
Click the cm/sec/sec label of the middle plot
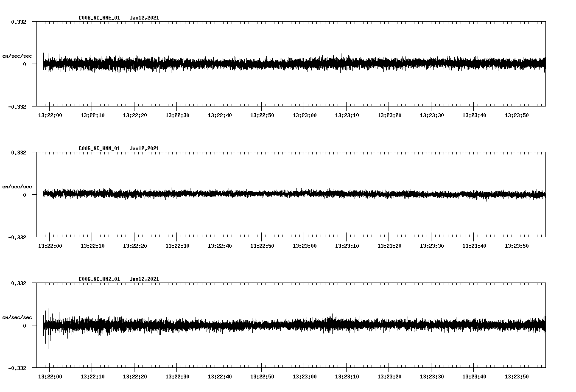[x=17, y=186]
